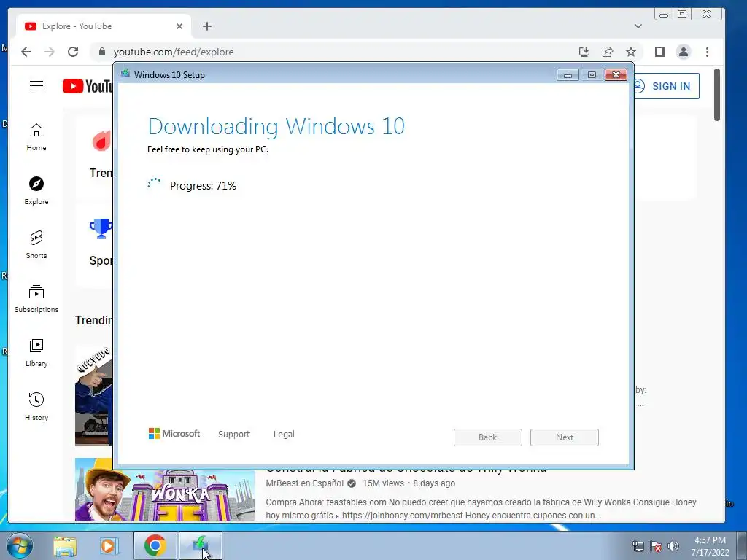Click the YouTube page scrollbar

tap(717, 94)
